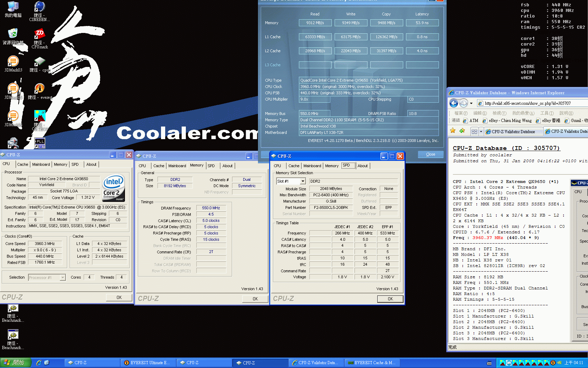Click OK in the middle CPU-Z window
Viewport: 588px width, 368px height.
click(255, 299)
